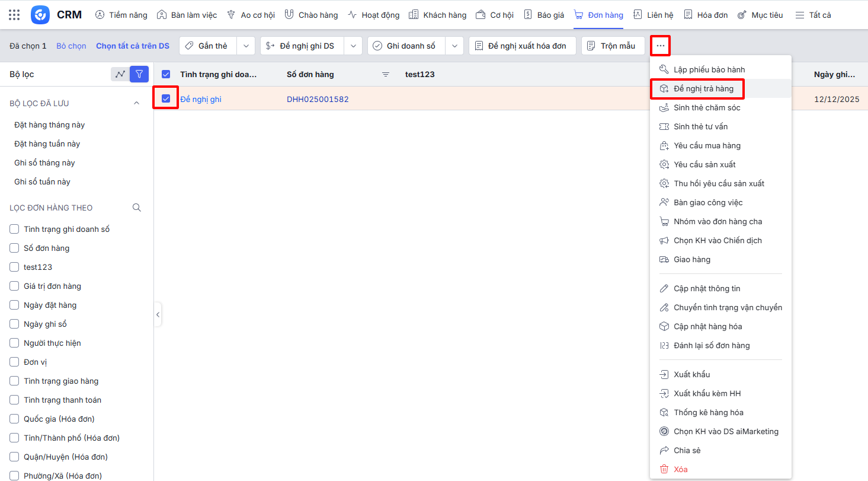Uncheck the order row DHH025001582 checkbox
Image resolution: width=868 pixels, height=481 pixels.
coord(166,98)
